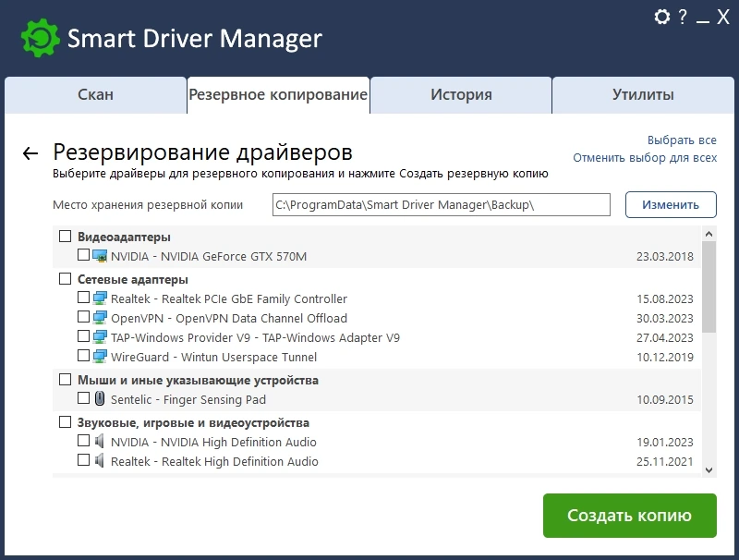
Task: Click the NVIDIA GeForce GTX 570M display icon
Action: pyautogui.click(x=100, y=256)
